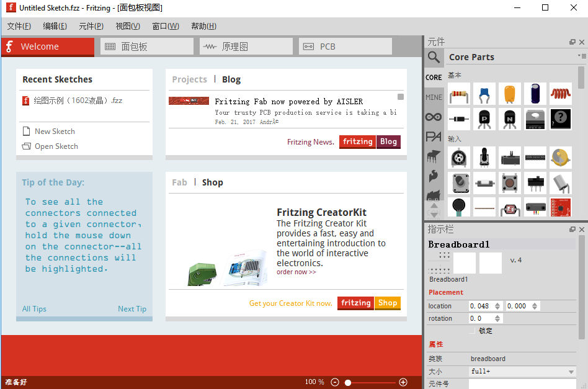This screenshot has width=588, height=389.
Task: Switch to the MINE parts bin tab
Action: (434, 97)
